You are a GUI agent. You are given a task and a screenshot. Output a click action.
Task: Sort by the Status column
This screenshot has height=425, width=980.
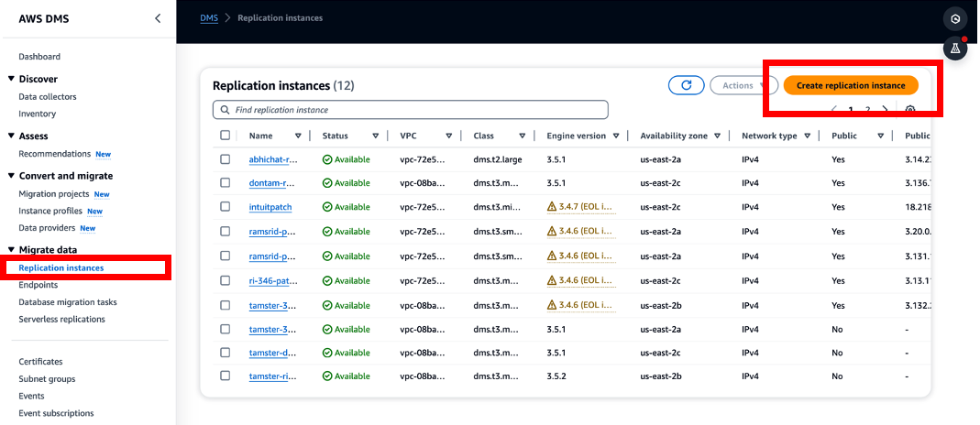[x=376, y=136]
